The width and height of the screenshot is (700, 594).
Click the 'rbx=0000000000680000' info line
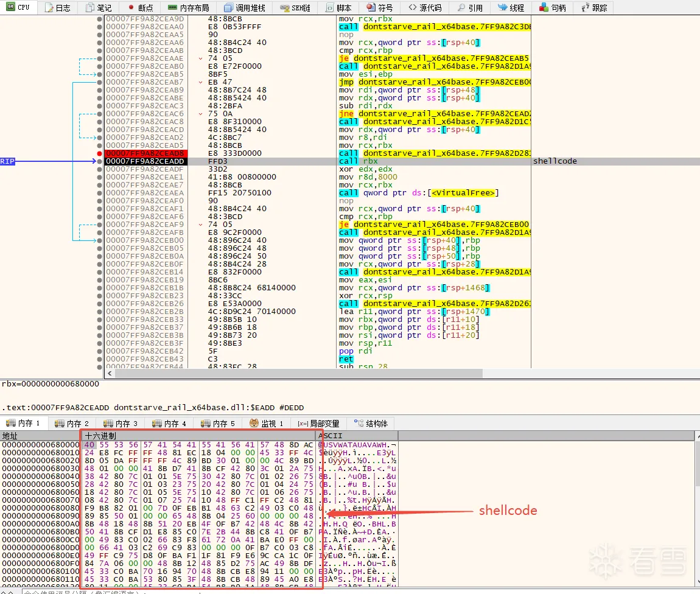pyautogui.click(x=51, y=384)
